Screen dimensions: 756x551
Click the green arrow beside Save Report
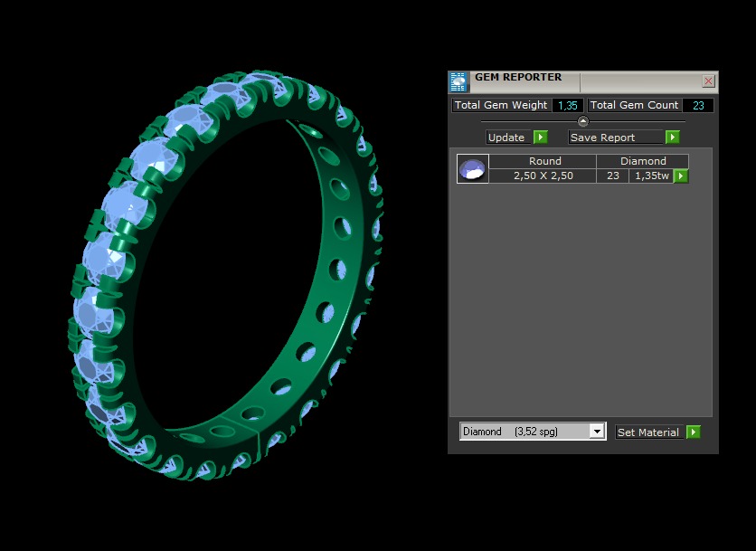[672, 138]
